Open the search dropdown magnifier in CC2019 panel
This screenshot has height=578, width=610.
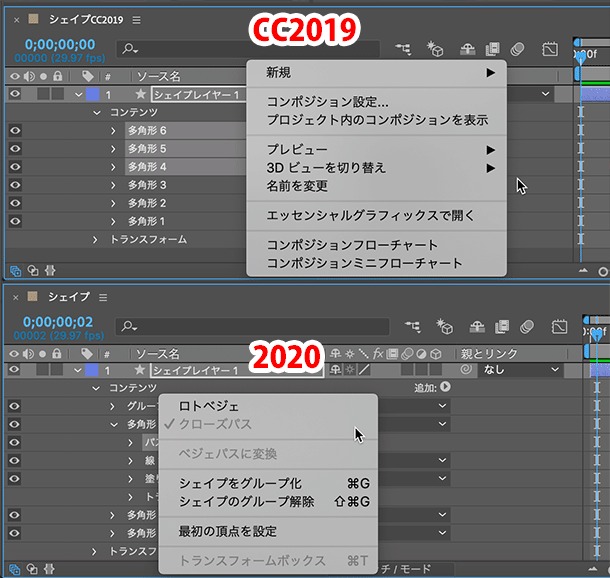[x=130, y=49]
